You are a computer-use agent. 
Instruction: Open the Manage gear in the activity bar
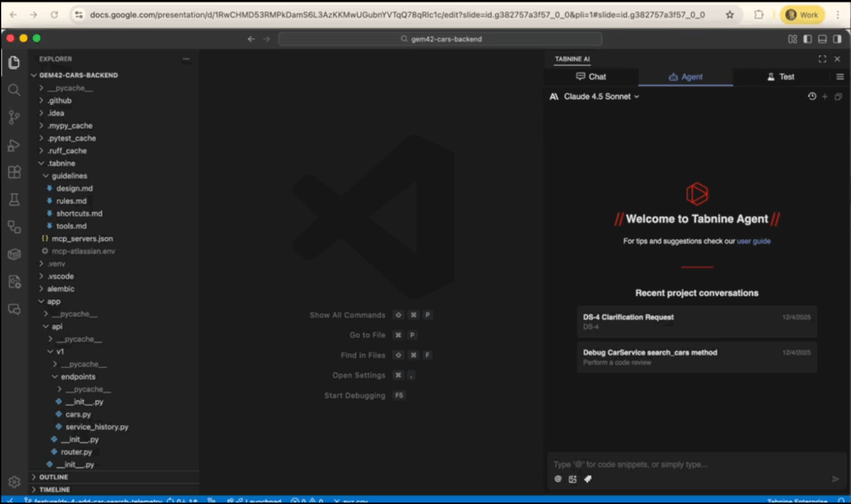[14, 482]
